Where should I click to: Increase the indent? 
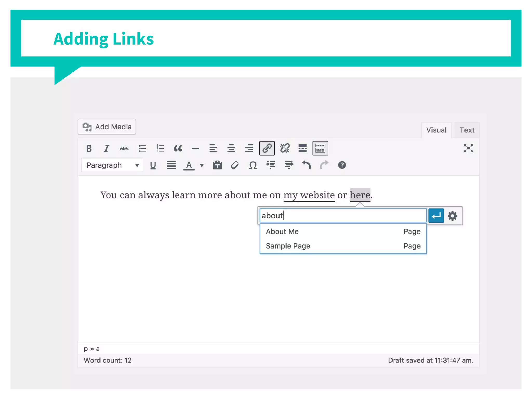[x=289, y=165]
